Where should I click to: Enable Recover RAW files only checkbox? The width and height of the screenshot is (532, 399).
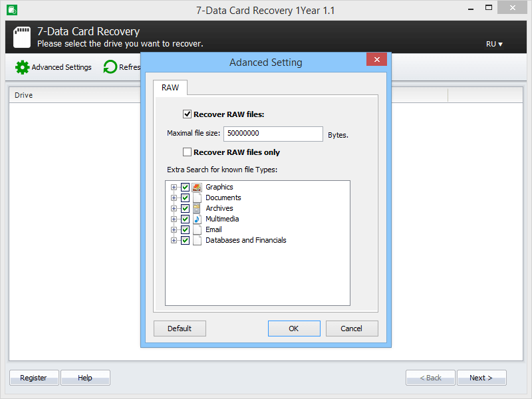coord(187,152)
